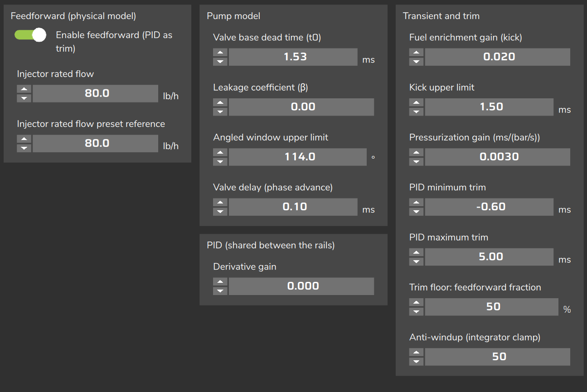This screenshot has height=392, width=587.
Task: Increment Injector rated flow preset reference
Action: tap(24, 139)
